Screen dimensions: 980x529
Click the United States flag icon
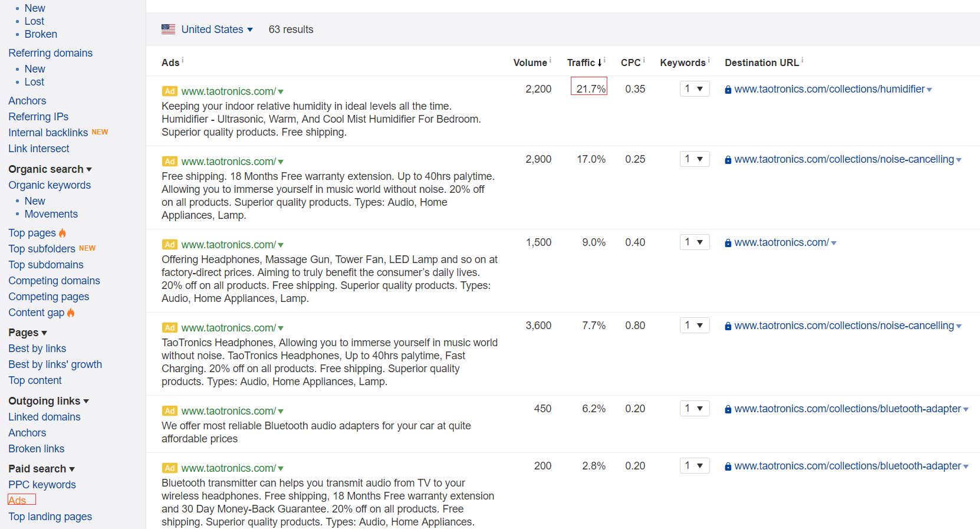coord(168,29)
